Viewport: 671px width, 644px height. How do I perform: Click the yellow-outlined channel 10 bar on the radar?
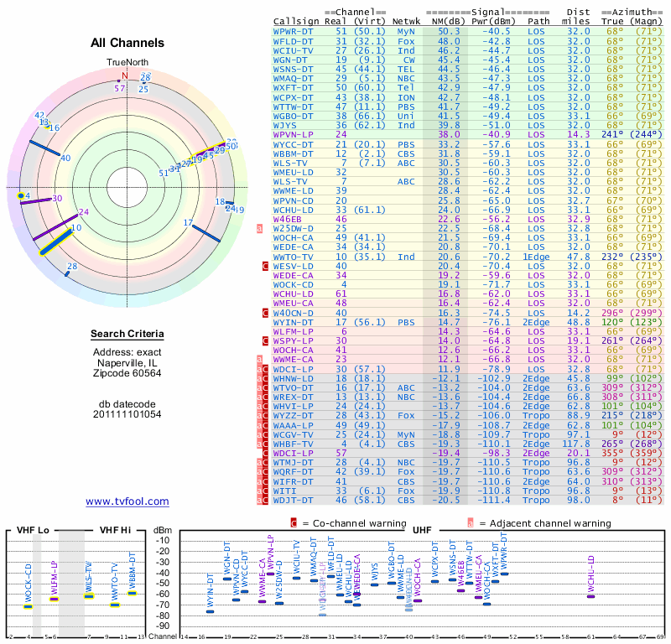click(x=56, y=242)
